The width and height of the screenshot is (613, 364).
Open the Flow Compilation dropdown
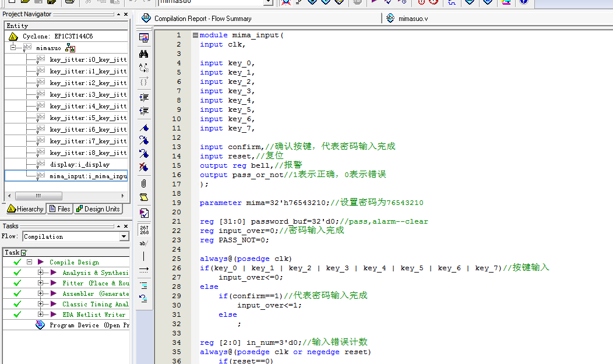124,236
